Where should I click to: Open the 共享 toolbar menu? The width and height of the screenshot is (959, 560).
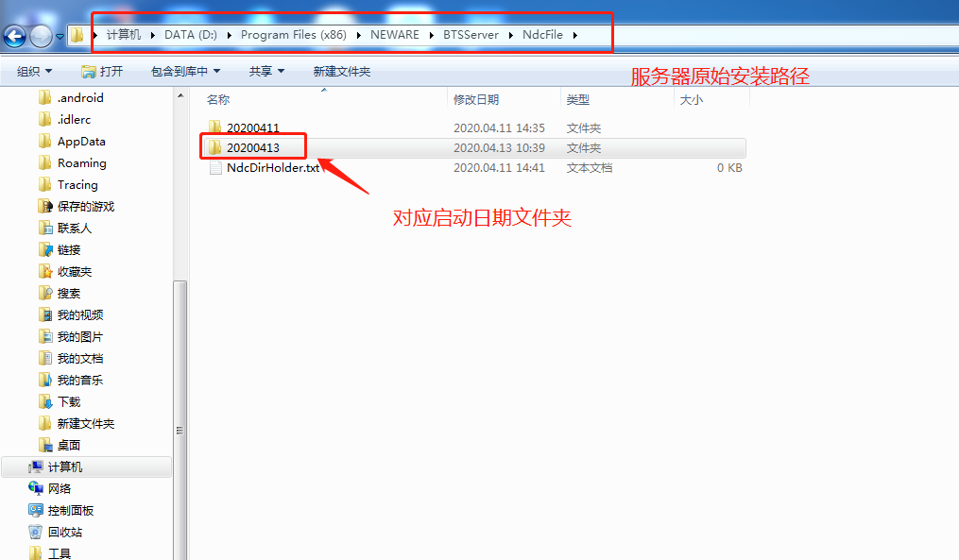(266, 72)
